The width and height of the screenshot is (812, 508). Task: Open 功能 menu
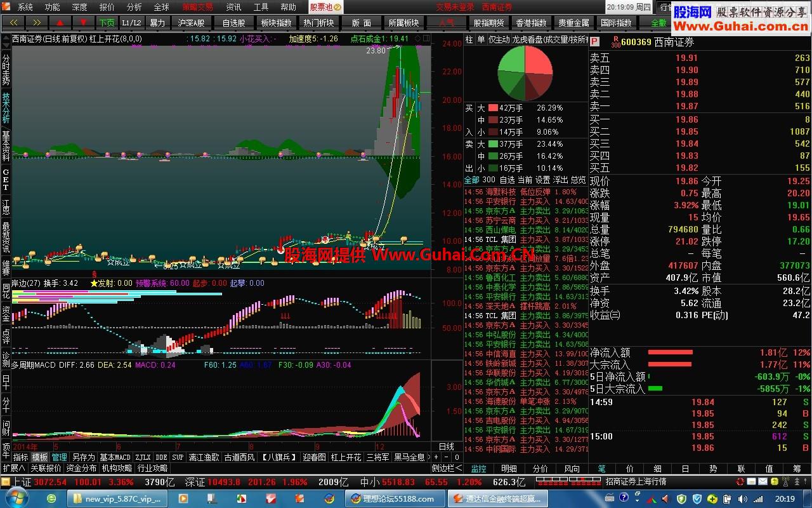[x=53, y=7]
